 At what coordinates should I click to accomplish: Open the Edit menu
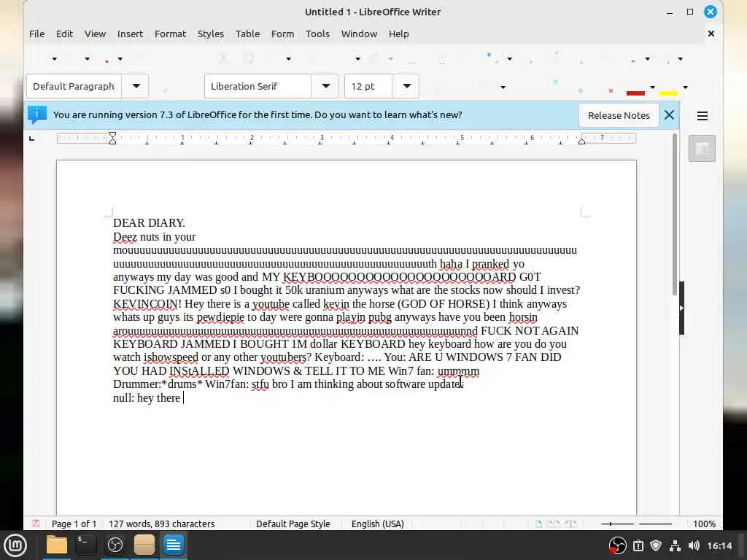[x=64, y=34]
